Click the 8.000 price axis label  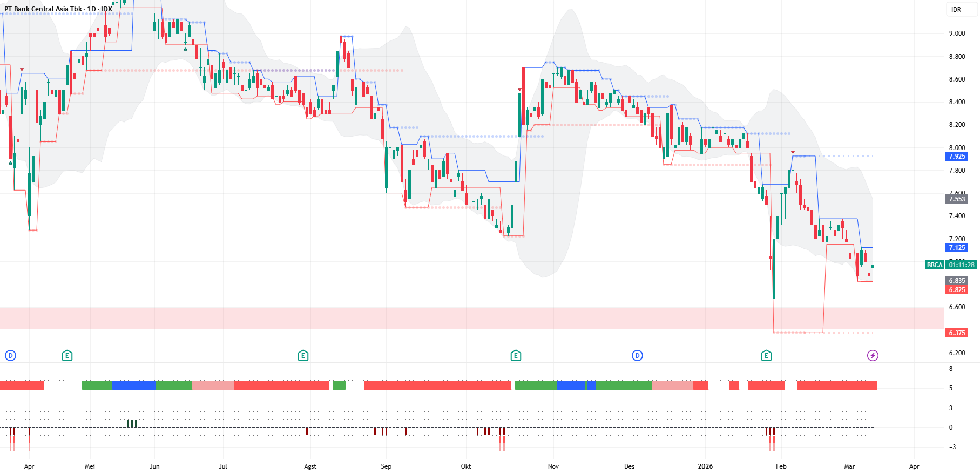957,148
